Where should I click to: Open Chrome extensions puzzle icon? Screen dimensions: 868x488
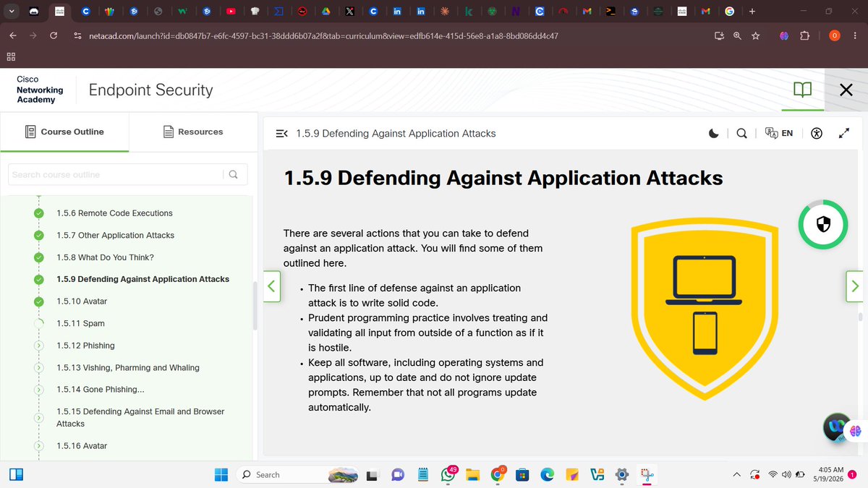[805, 35]
